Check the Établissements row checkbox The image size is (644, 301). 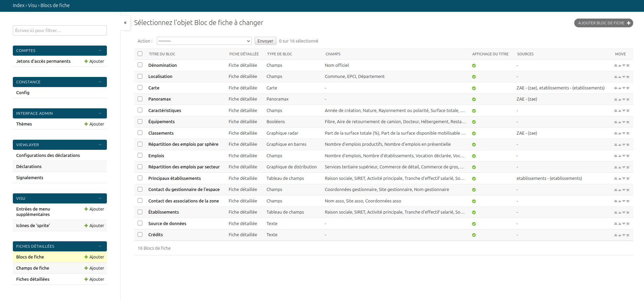pyautogui.click(x=140, y=212)
